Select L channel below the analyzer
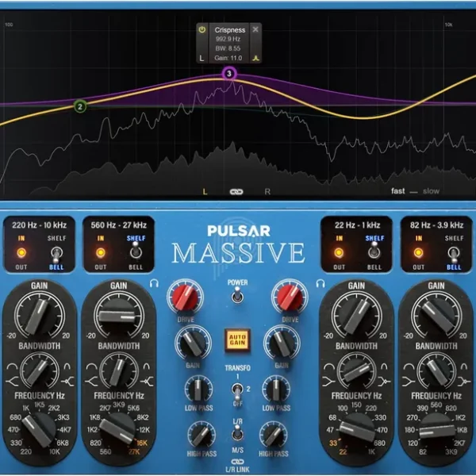Screen dimensions: 476x476 point(205,191)
